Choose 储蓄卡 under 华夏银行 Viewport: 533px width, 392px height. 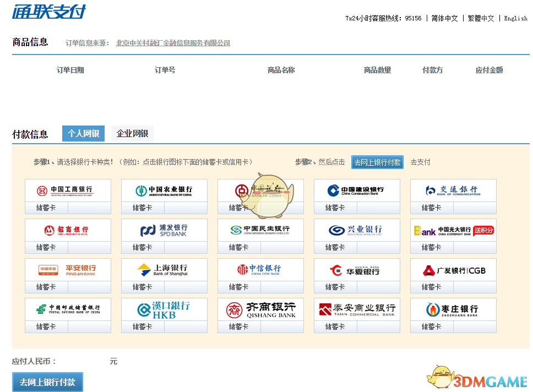point(335,287)
